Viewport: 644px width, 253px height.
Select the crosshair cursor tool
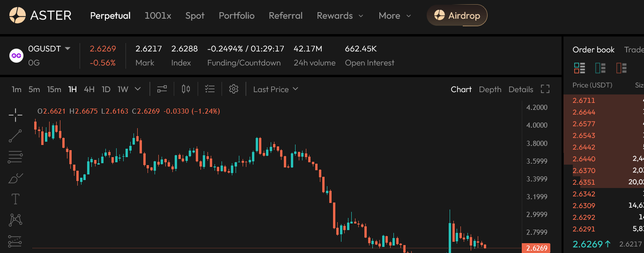[x=15, y=115]
